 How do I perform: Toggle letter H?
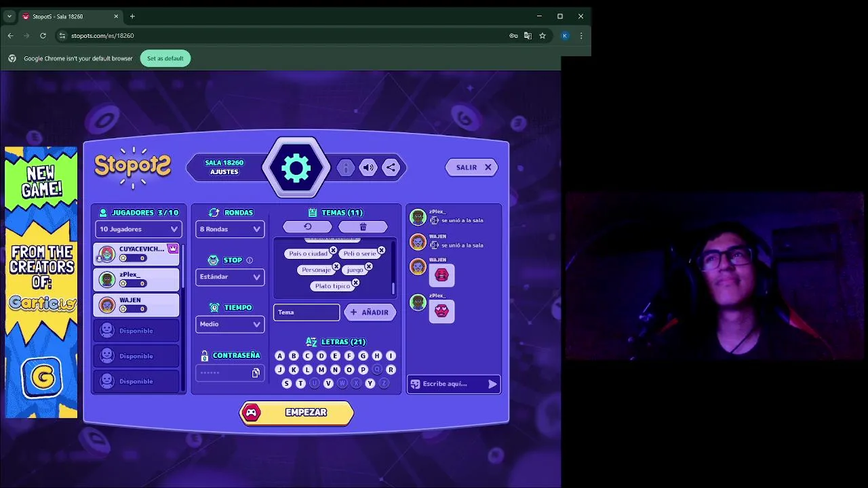pos(377,356)
